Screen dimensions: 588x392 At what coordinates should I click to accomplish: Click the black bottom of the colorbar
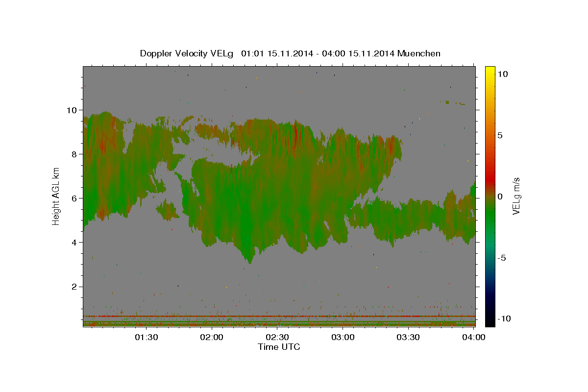pos(490,321)
